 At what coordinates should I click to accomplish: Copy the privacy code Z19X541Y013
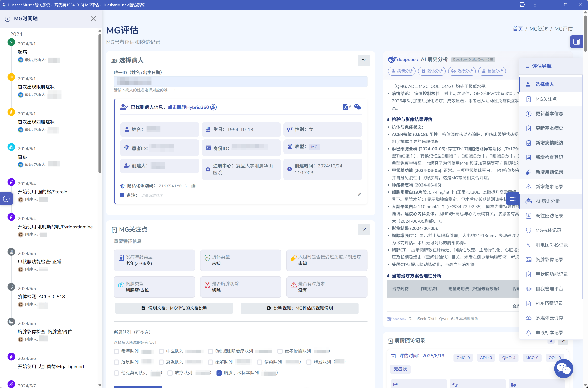[x=194, y=186]
